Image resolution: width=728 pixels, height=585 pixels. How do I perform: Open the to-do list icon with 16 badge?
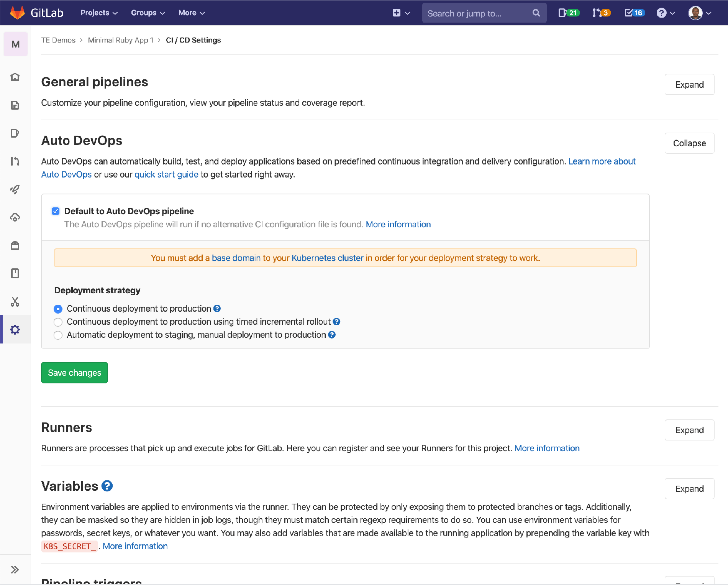point(634,13)
